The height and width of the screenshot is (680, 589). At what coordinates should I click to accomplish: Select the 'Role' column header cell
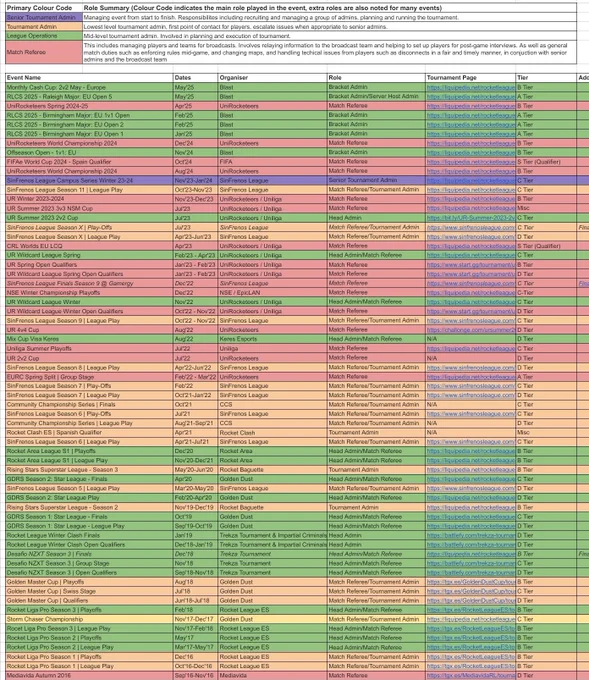(x=376, y=78)
